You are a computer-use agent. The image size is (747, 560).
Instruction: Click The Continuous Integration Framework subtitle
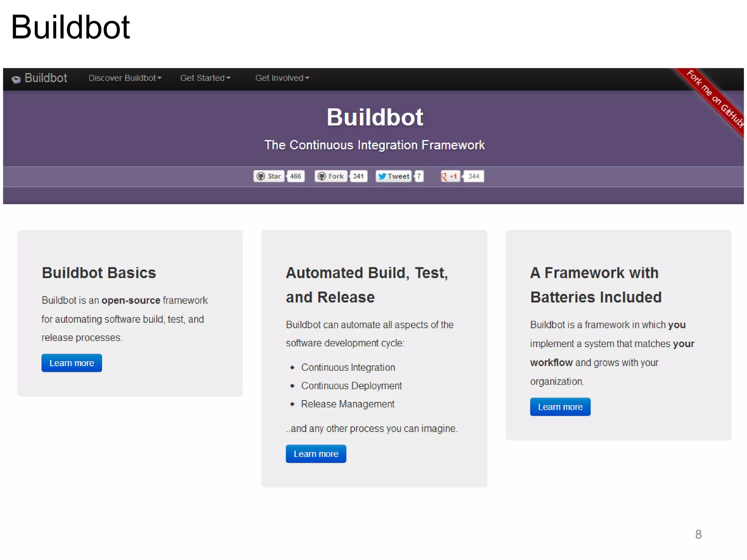pos(375,145)
